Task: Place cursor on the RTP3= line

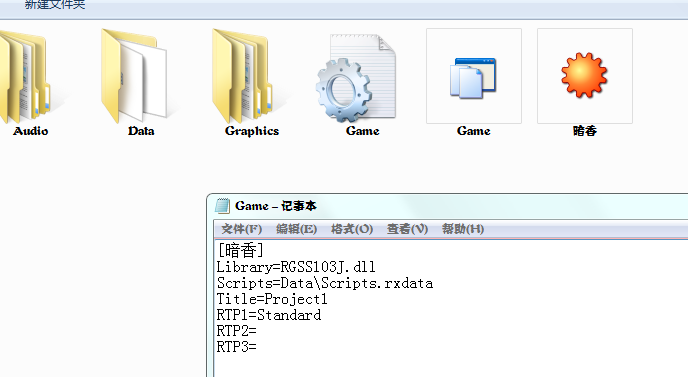Action: [x=236, y=347]
